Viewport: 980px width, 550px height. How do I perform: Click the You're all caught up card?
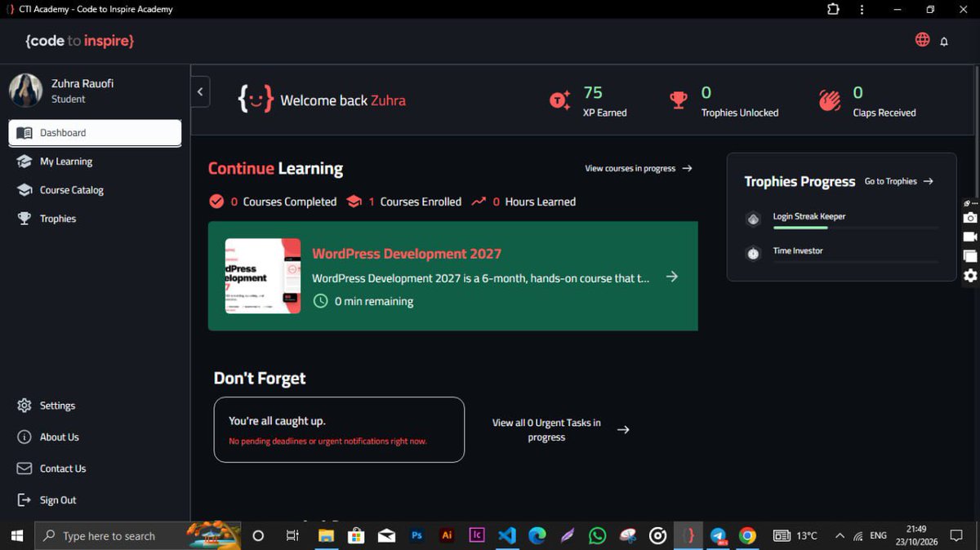click(339, 430)
